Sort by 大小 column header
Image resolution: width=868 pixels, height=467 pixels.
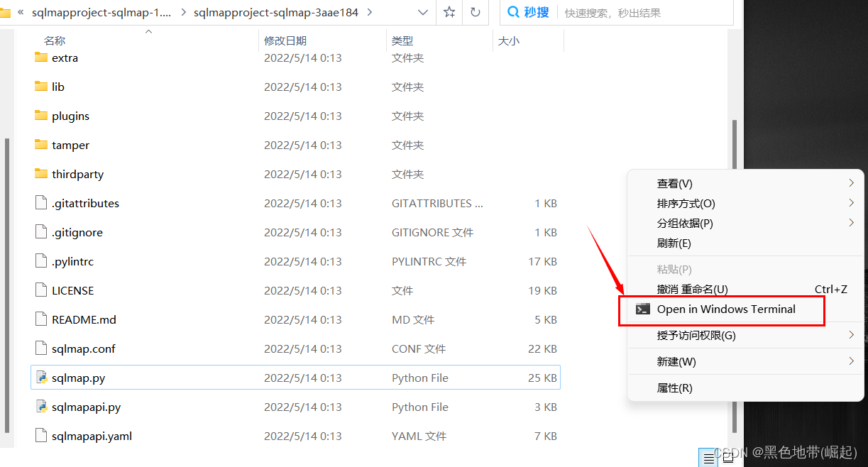pyautogui.click(x=509, y=41)
